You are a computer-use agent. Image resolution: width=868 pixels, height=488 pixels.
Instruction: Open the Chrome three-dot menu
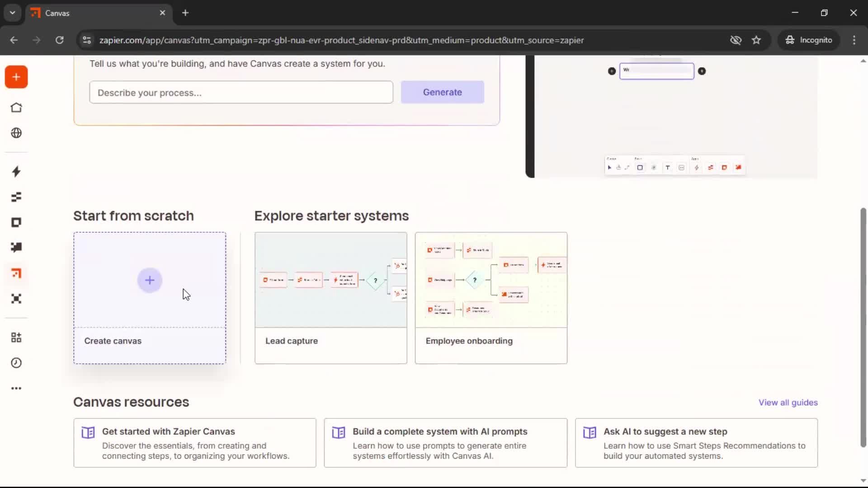(854, 40)
